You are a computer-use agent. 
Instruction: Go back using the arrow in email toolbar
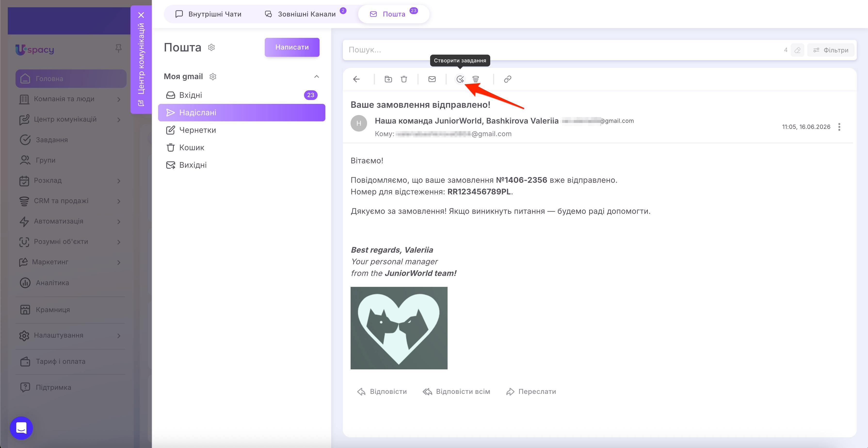tap(356, 79)
